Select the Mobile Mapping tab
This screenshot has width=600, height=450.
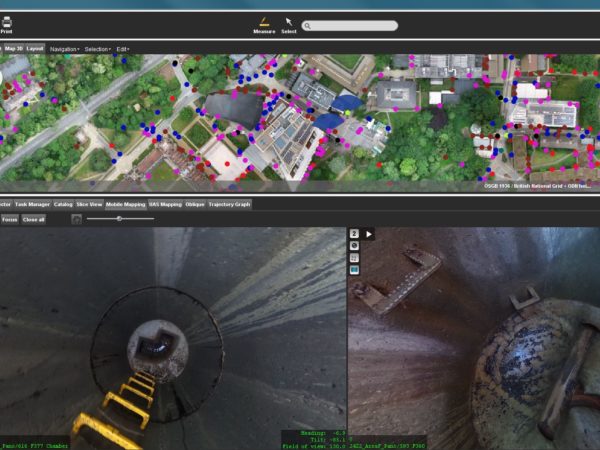tap(126, 204)
